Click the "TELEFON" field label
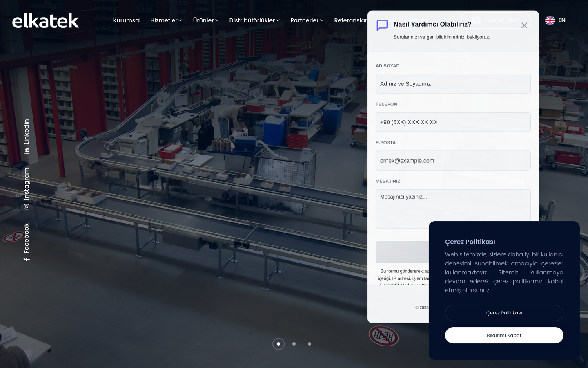Viewport: 588px width, 368px height. pyautogui.click(x=386, y=104)
